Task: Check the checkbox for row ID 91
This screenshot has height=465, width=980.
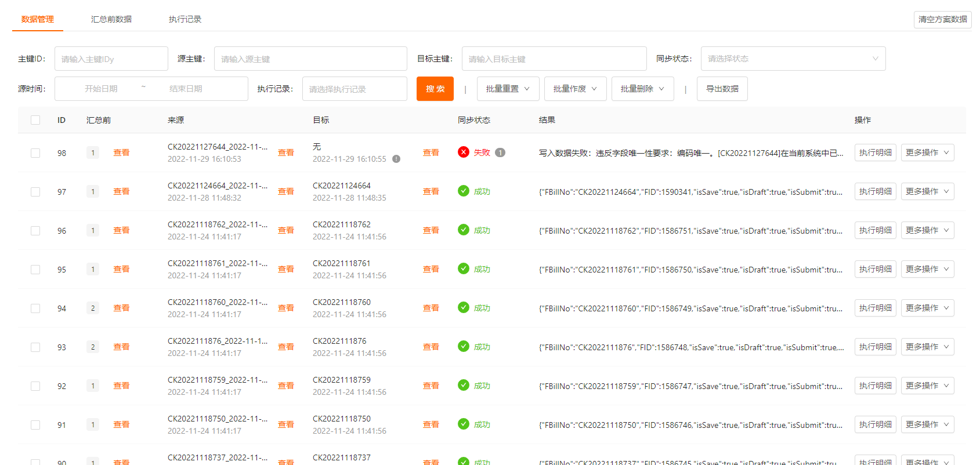Action: tap(35, 425)
